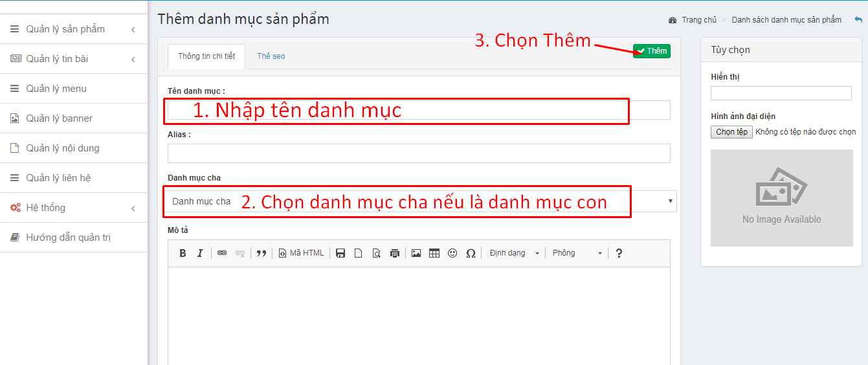868x365 pixels.
Task: Click the Hệ thống gears icon
Action: click(x=15, y=208)
